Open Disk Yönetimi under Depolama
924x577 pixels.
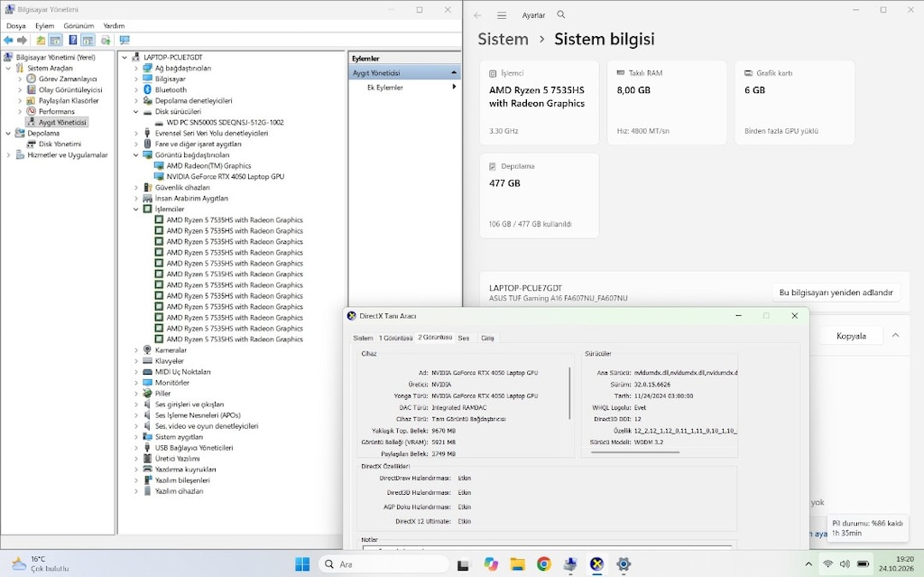(60, 144)
